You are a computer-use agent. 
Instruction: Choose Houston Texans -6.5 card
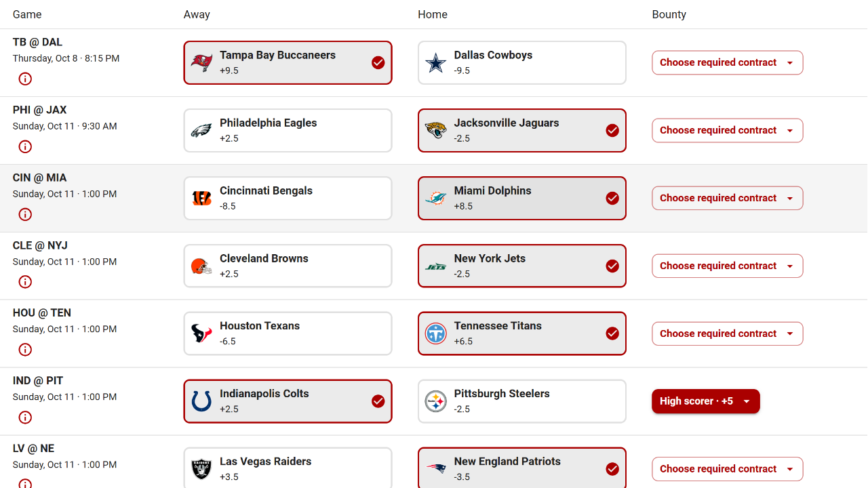pyautogui.click(x=288, y=333)
